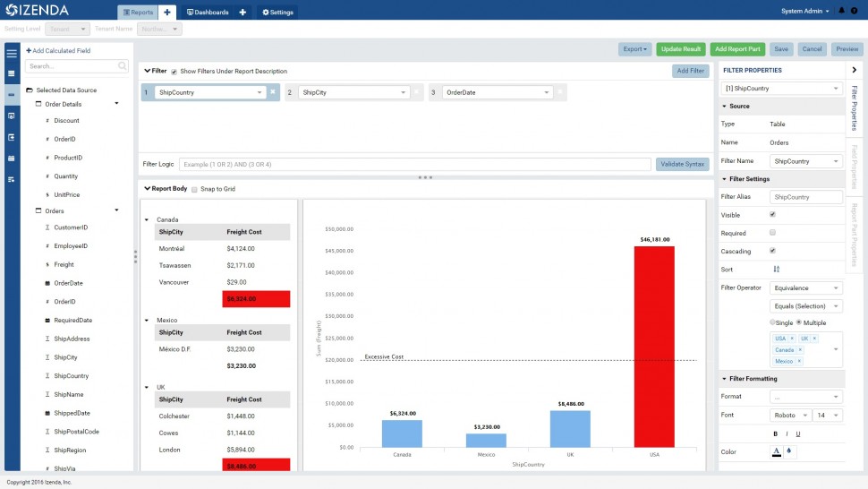This screenshot has width=868, height=489.
Task: Toggle the Cascading checkbox
Action: coord(772,250)
